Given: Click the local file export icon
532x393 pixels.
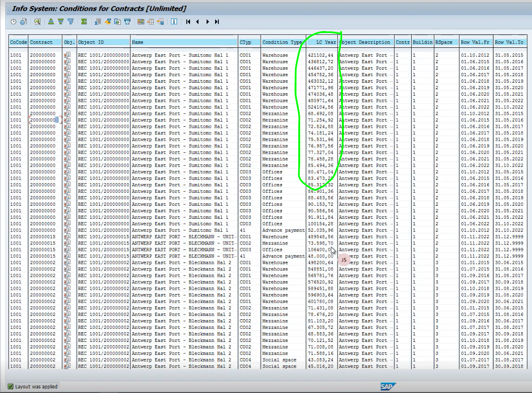Looking at the screenshot, I should [118, 22].
